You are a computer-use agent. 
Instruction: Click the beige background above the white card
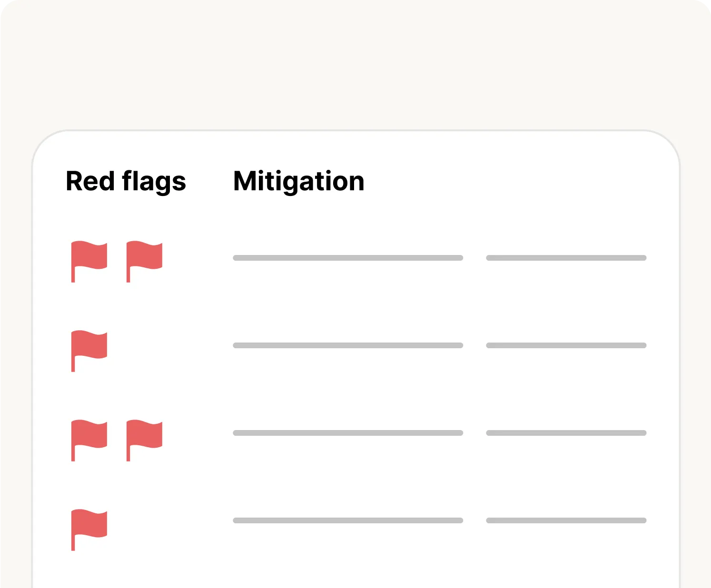[x=355, y=67]
